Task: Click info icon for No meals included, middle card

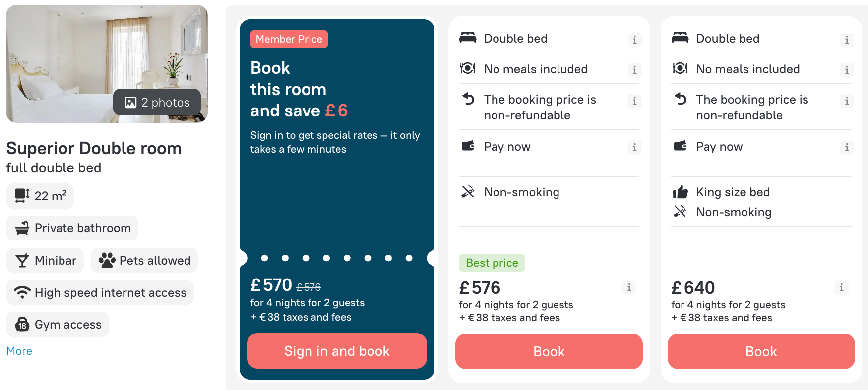Action: click(x=634, y=70)
